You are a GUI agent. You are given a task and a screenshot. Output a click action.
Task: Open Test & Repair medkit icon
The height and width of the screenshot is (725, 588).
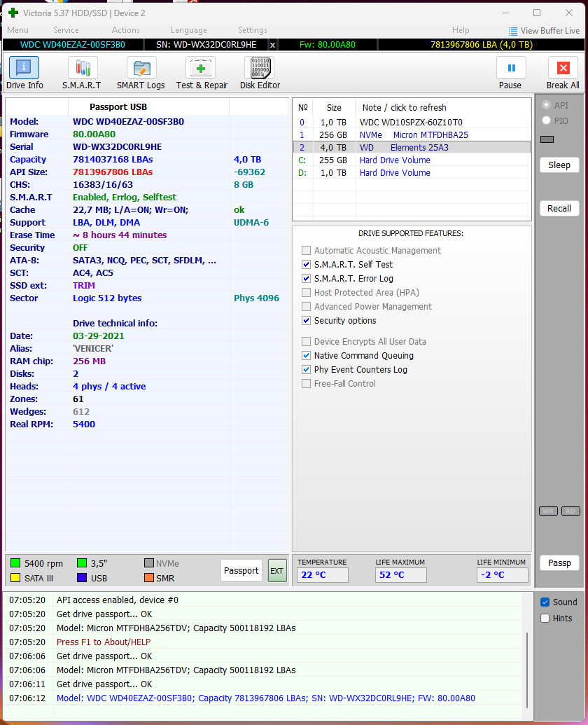click(200, 68)
